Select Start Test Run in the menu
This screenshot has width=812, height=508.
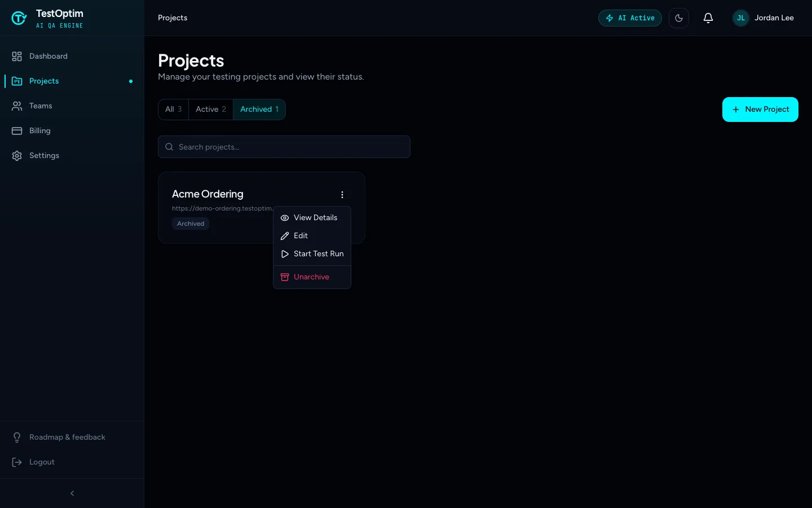coord(312,254)
